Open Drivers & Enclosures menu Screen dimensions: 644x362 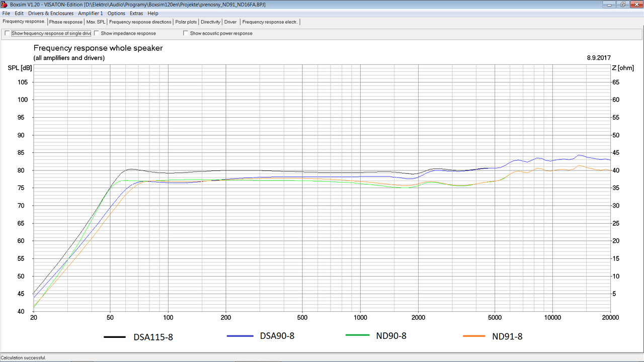[51, 14]
